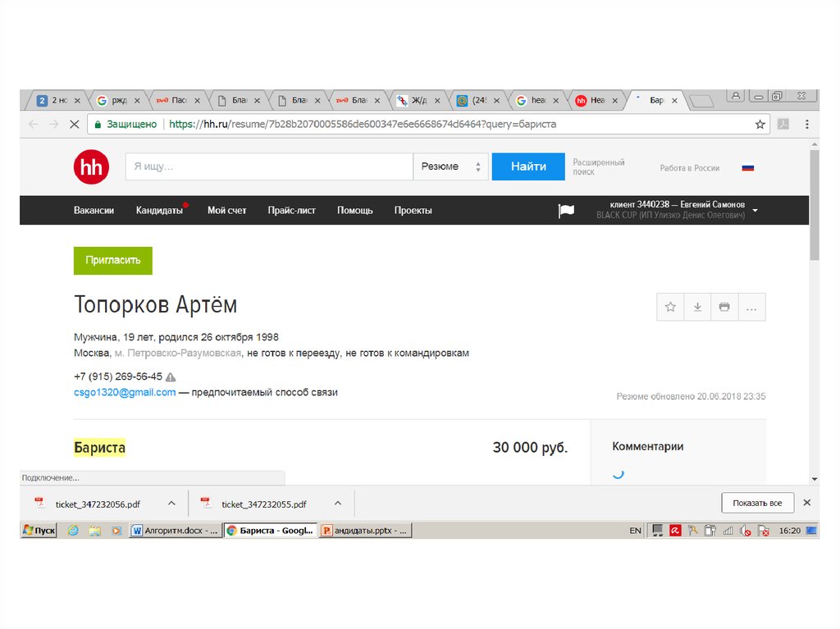This screenshot has height=629, width=840.
Task: Stop page loading with X button
Action: 74,125
